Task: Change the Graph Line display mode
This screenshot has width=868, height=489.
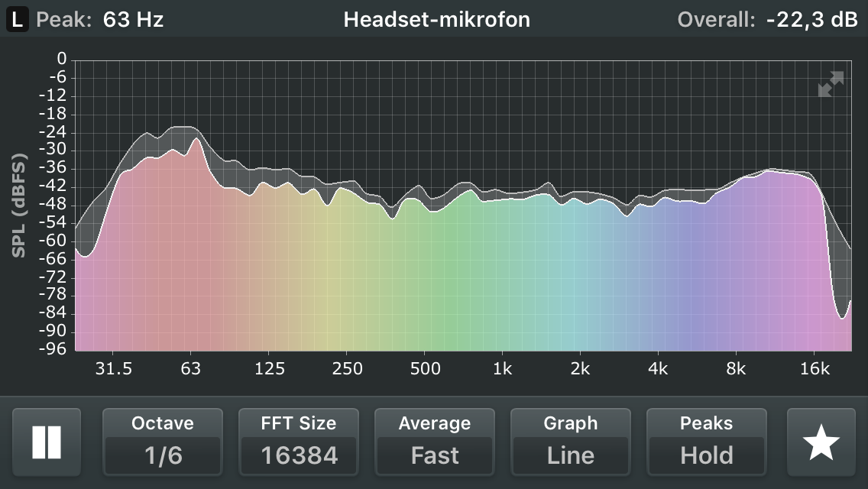Action: tap(571, 442)
